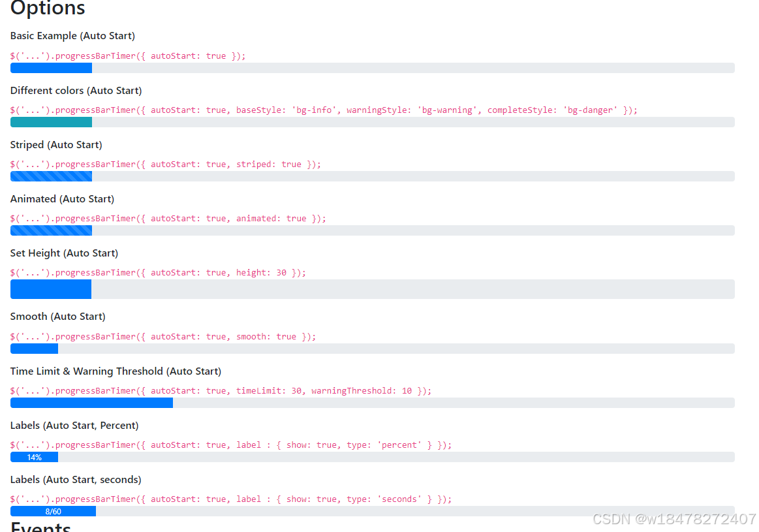Click the warningThreshold: 10 code text
The image size is (759, 532).
tap(362, 390)
